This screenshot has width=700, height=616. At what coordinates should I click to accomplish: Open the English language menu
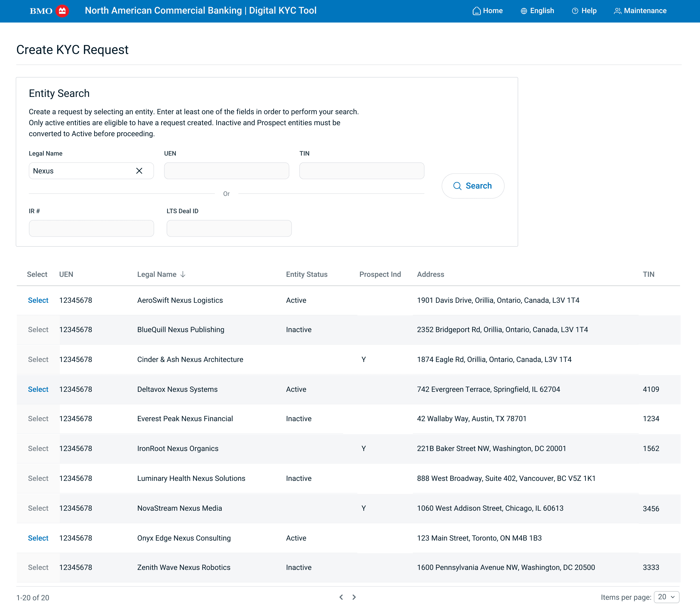click(537, 11)
